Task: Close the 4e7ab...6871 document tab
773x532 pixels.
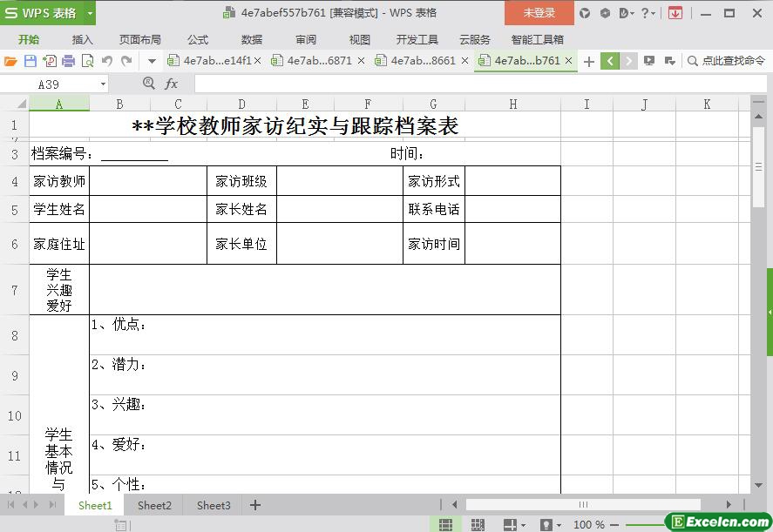Action: pos(362,61)
